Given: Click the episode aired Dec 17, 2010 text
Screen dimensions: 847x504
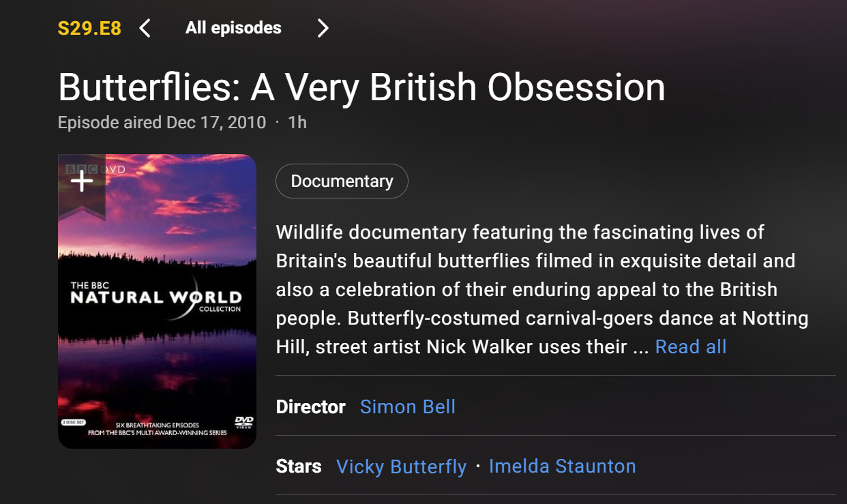Looking at the screenshot, I should [x=162, y=123].
